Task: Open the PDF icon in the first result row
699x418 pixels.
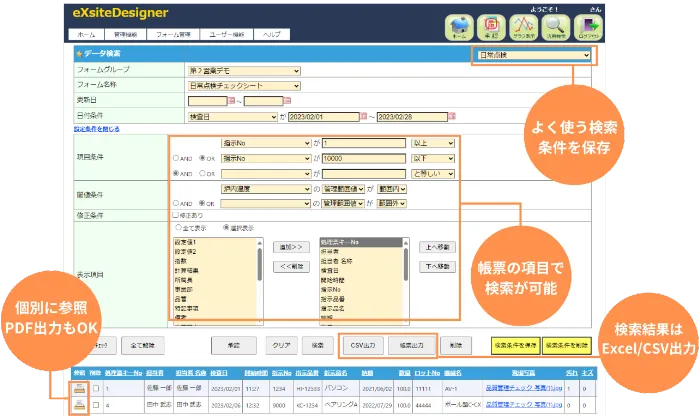Action: 76,386
